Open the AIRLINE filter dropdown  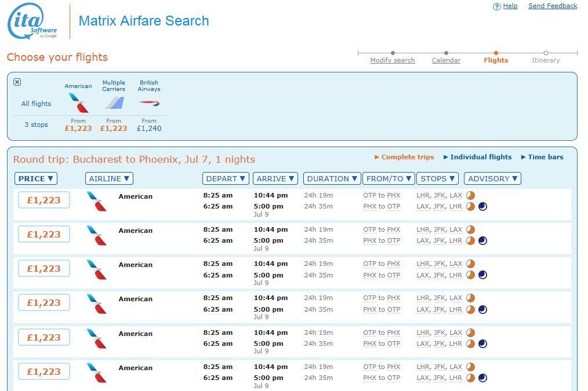[x=109, y=178]
